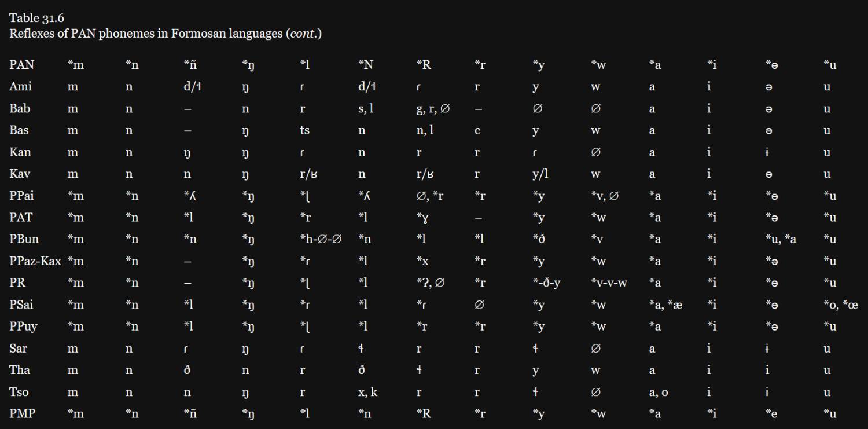Viewport: 868px width, 429px height.
Task: Click the *R column header in PAN row
Action: click(424, 65)
